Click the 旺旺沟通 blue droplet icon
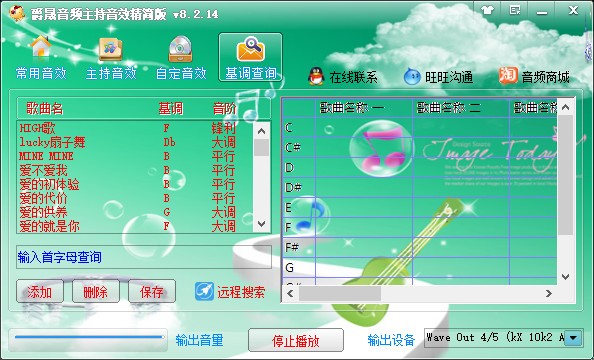 412,77
